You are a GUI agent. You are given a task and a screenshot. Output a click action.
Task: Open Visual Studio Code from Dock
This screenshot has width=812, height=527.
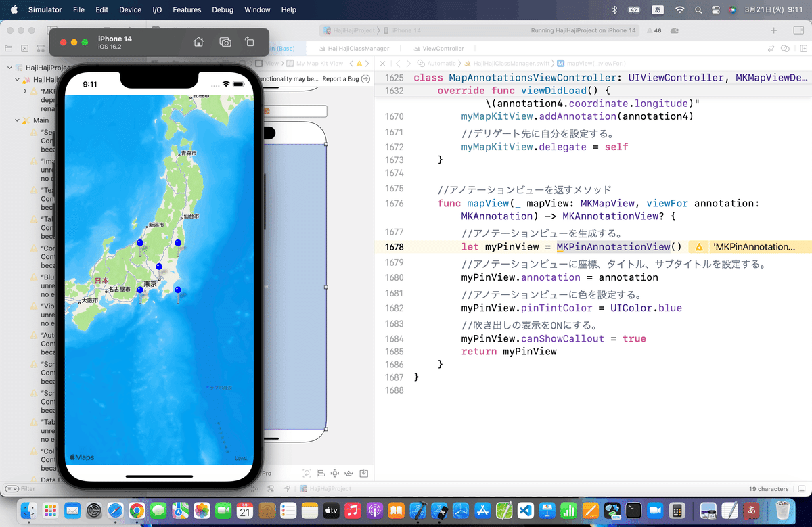[526, 510]
